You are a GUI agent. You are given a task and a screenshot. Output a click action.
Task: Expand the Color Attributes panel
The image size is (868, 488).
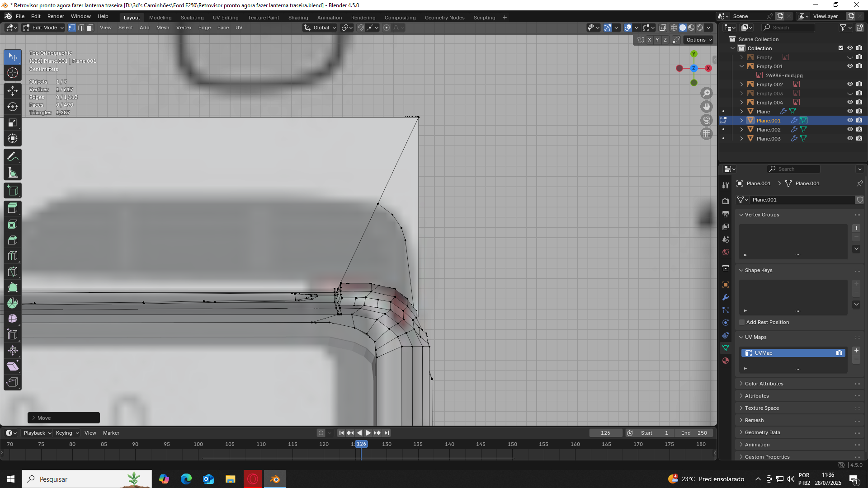click(764, 384)
